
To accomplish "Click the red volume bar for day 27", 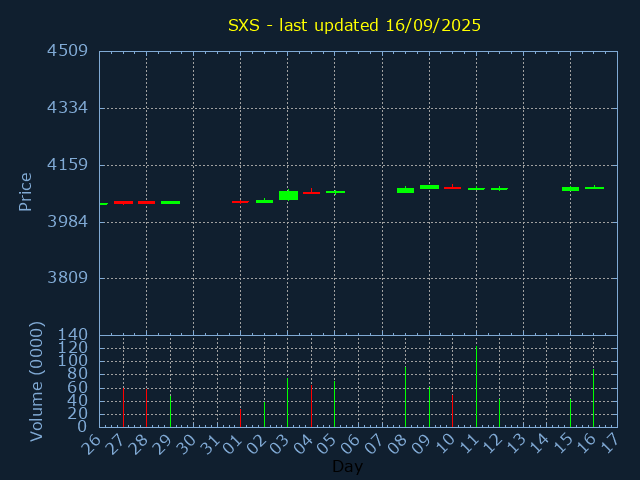I will (123, 407).
